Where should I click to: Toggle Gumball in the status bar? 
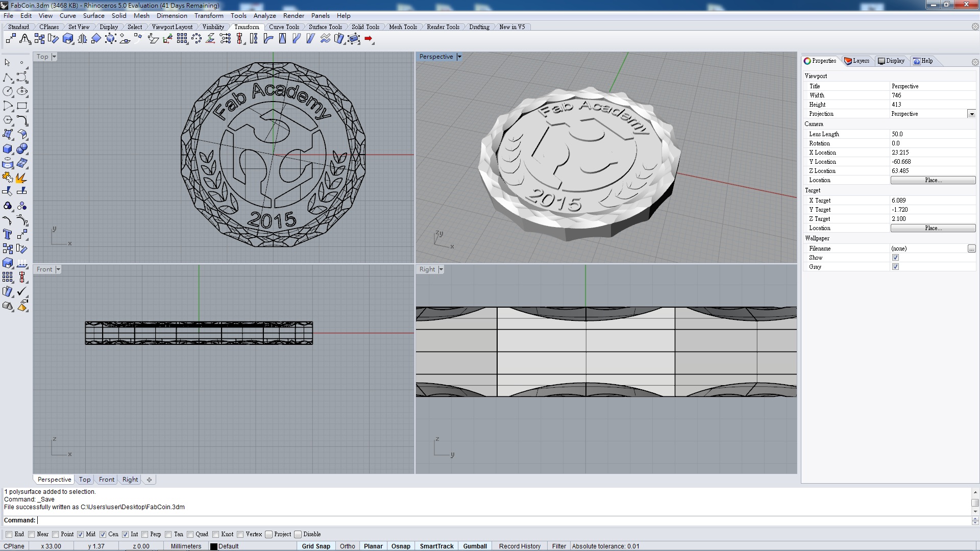(475, 546)
